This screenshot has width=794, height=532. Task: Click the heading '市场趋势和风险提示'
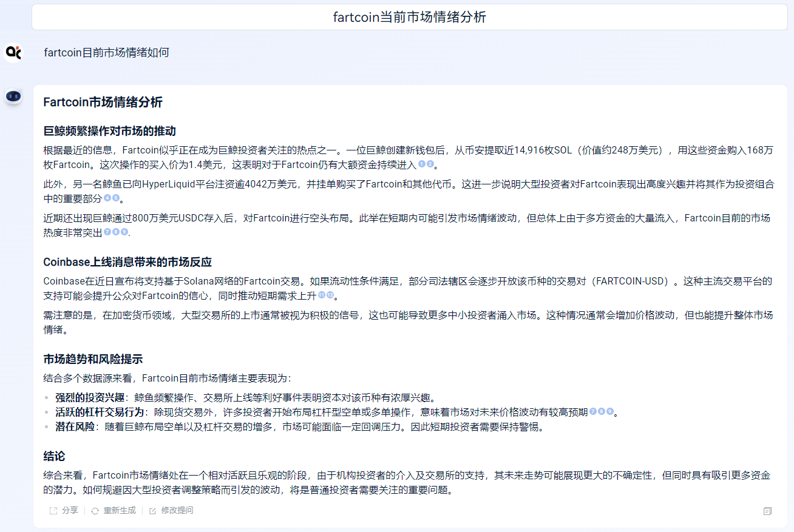(x=93, y=359)
